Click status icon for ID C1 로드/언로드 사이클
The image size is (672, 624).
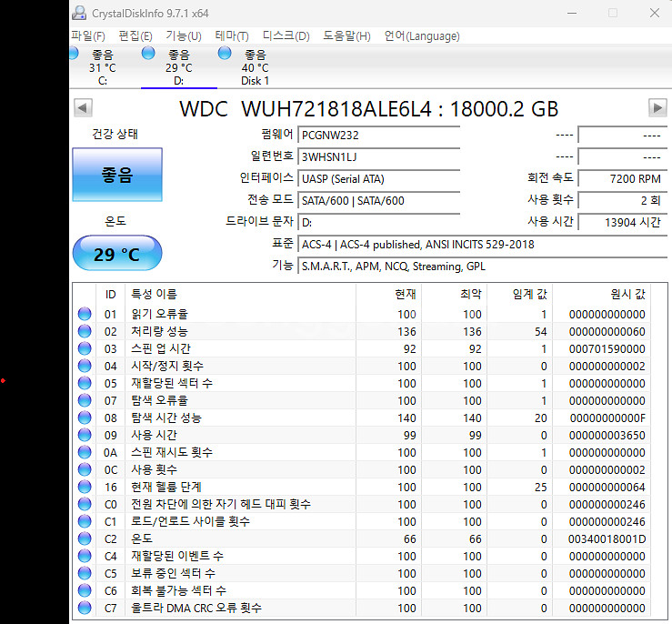pos(85,521)
